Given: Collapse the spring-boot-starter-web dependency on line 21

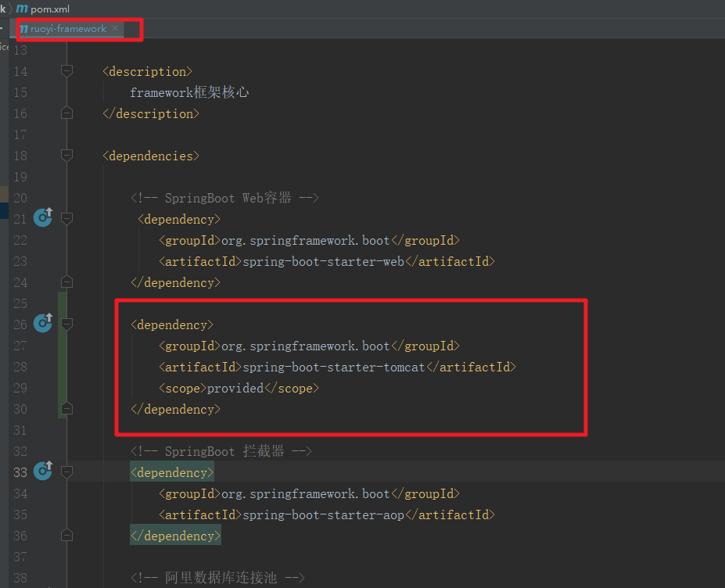Looking at the screenshot, I should click(66, 219).
